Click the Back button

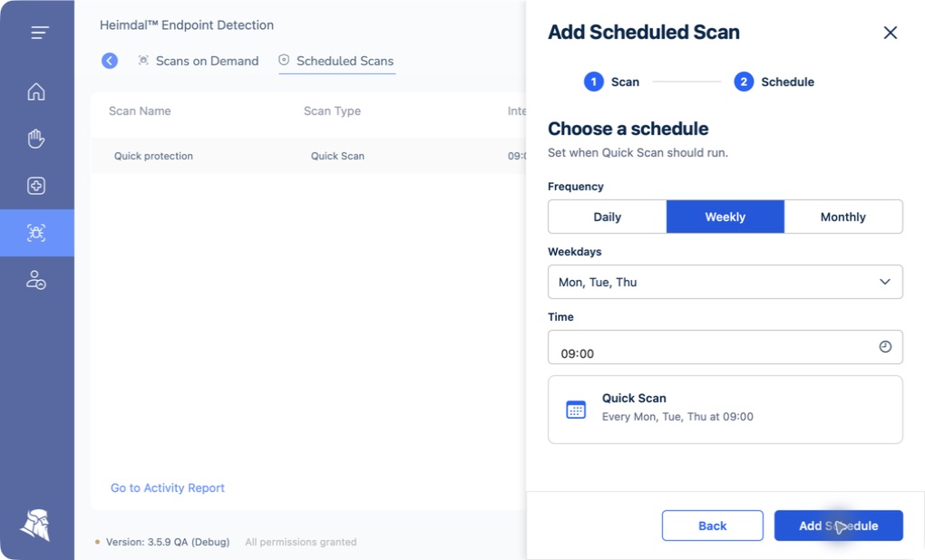712,526
